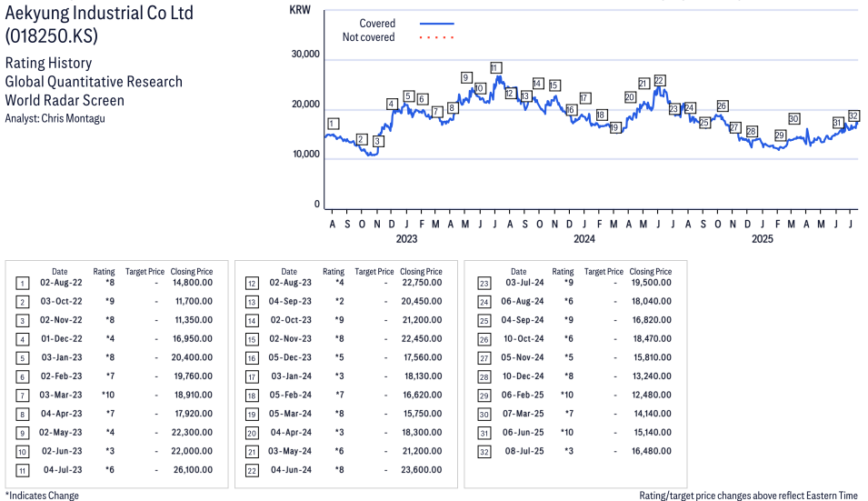Click the 02-Aug-23 date cell

tap(291, 283)
